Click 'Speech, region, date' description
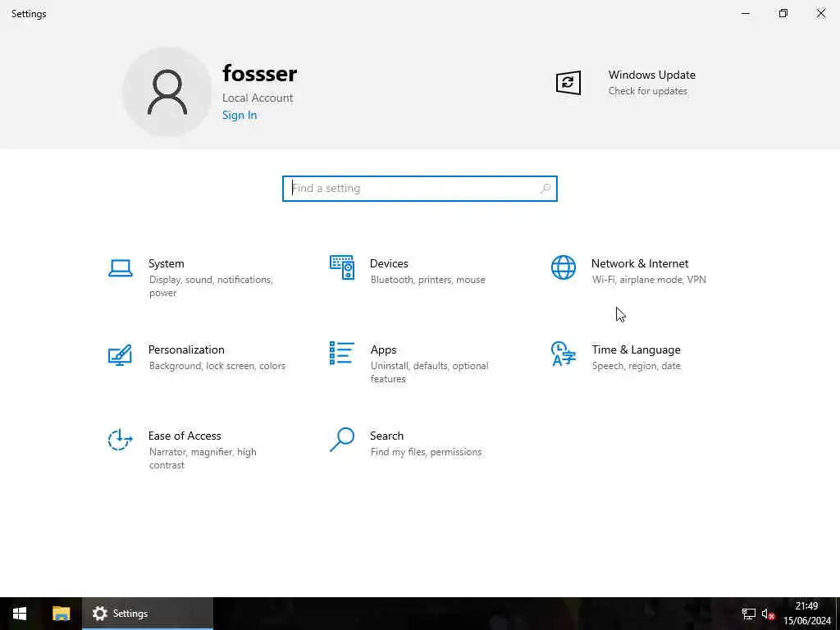Image resolution: width=840 pixels, height=630 pixels. coord(637,366)
